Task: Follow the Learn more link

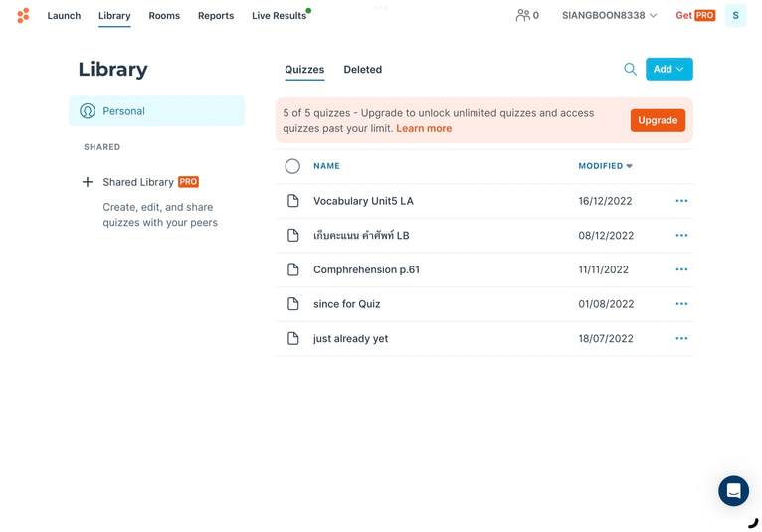Action: pos(424,129)
